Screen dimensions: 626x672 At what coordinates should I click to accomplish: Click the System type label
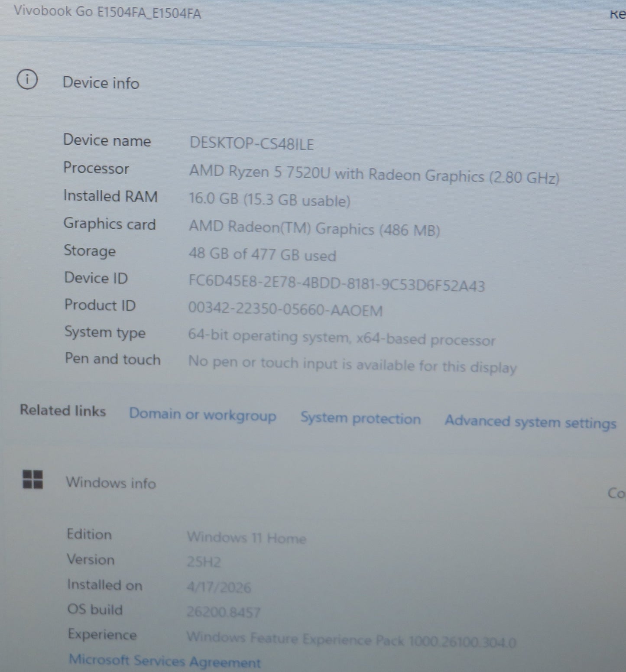click(105, 332)
